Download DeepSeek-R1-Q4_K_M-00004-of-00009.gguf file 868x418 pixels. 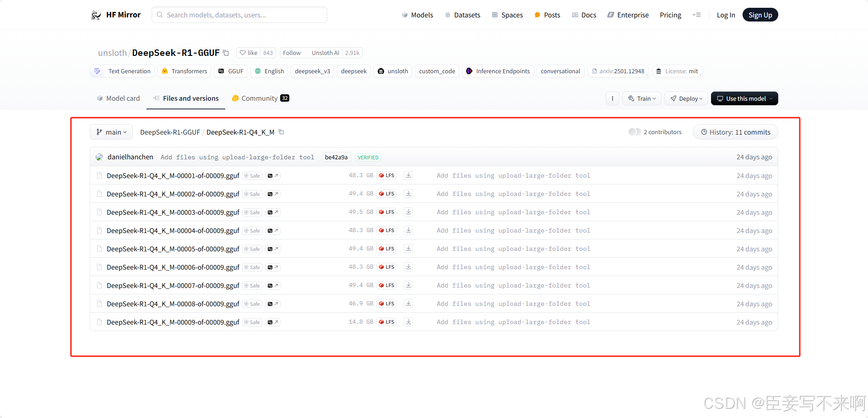point(408,230)
